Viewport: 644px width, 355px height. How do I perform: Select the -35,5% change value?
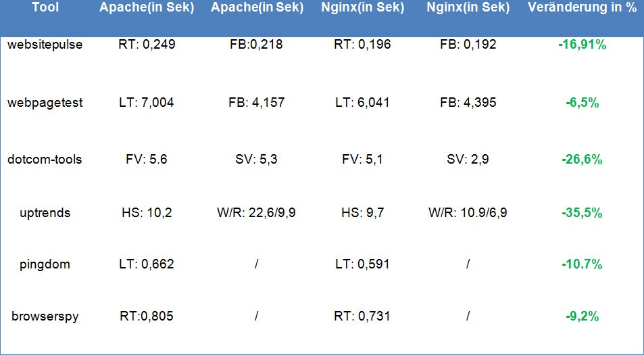click(x=582, y=213)
